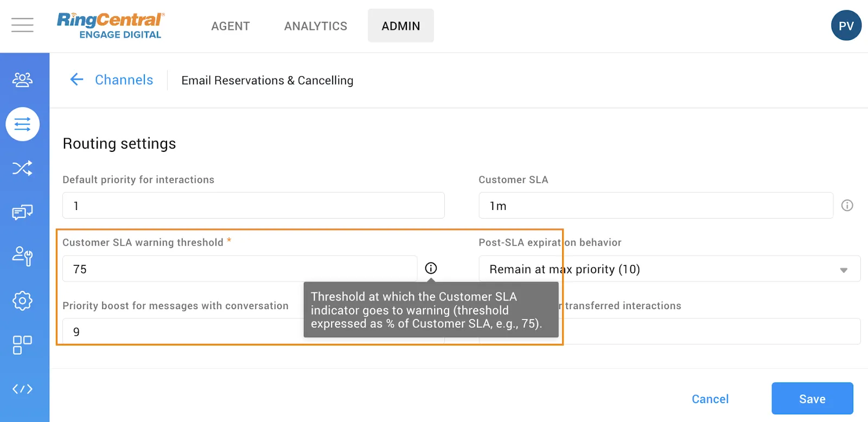868x422 pixels.
Task: Click the back arrow beside Channels
Action: coord(76,80)
